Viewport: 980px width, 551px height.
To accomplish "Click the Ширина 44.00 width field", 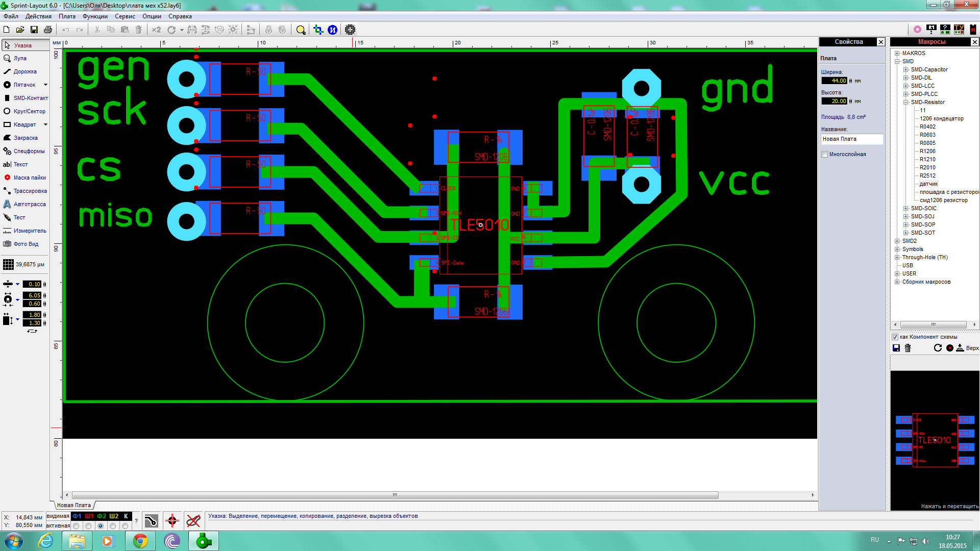I will click(834, 81).
